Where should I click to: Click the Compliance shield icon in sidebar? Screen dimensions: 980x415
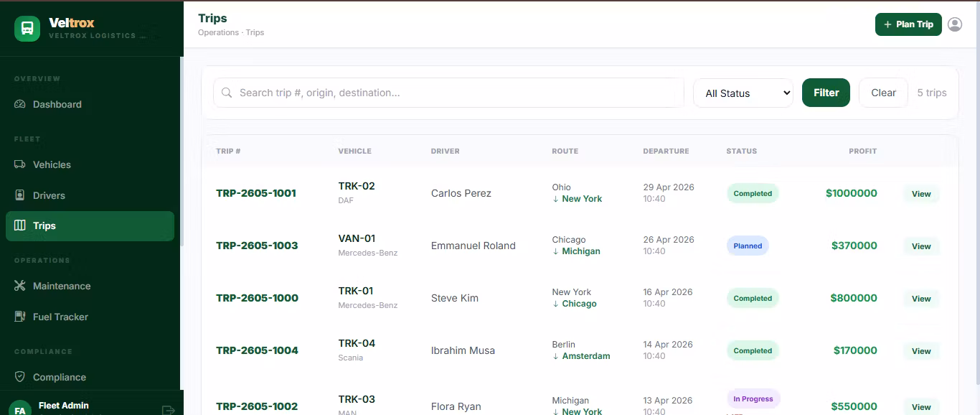coord(20,377)
